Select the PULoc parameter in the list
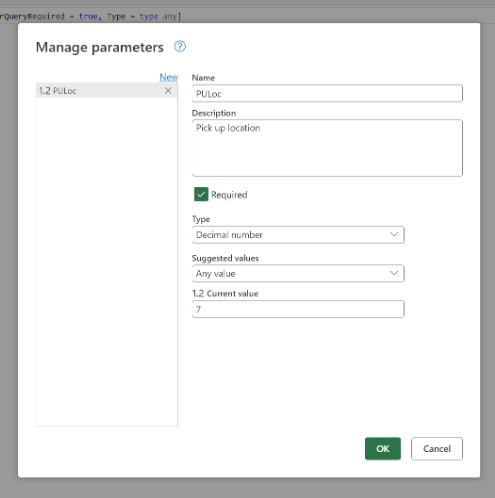 pos(106,90)
